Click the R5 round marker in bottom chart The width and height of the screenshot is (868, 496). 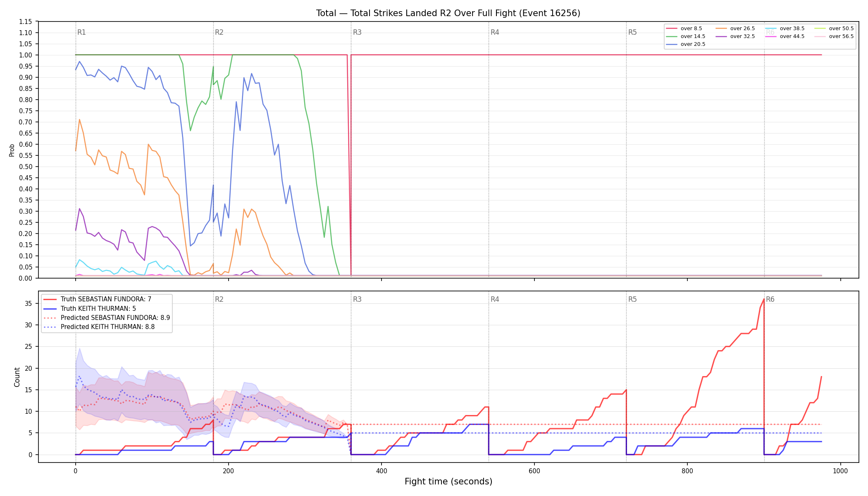click(x=632, y=299)
